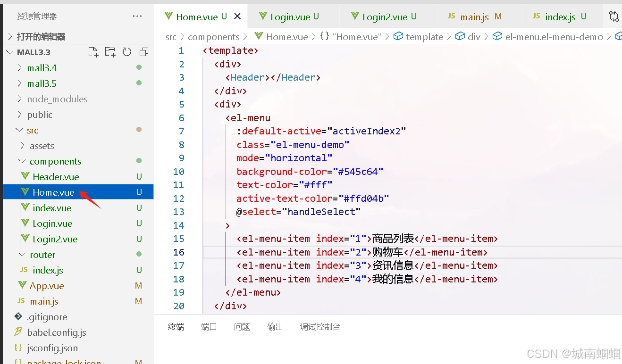Click the handleSelect handler text
This screenshot has height=364, width=622.
tap(321, 211)
